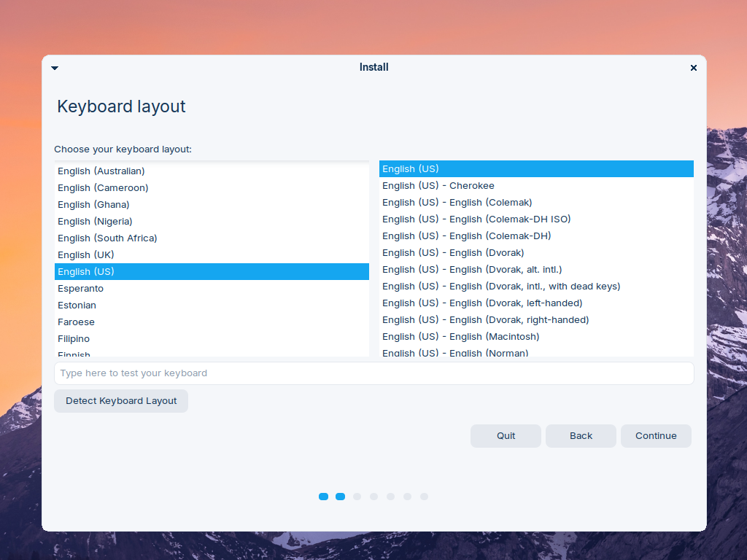This screenshot has width=747, height=560.
Task: Click Detect Keyboard Layout button
Action: tap(121, 401)
